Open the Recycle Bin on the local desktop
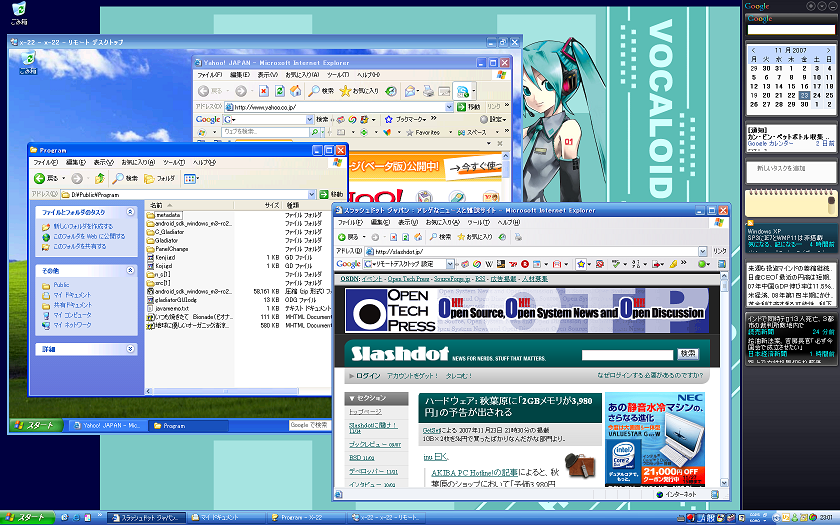This screenshot has width=840, height=525. click(x=19, y=13)
